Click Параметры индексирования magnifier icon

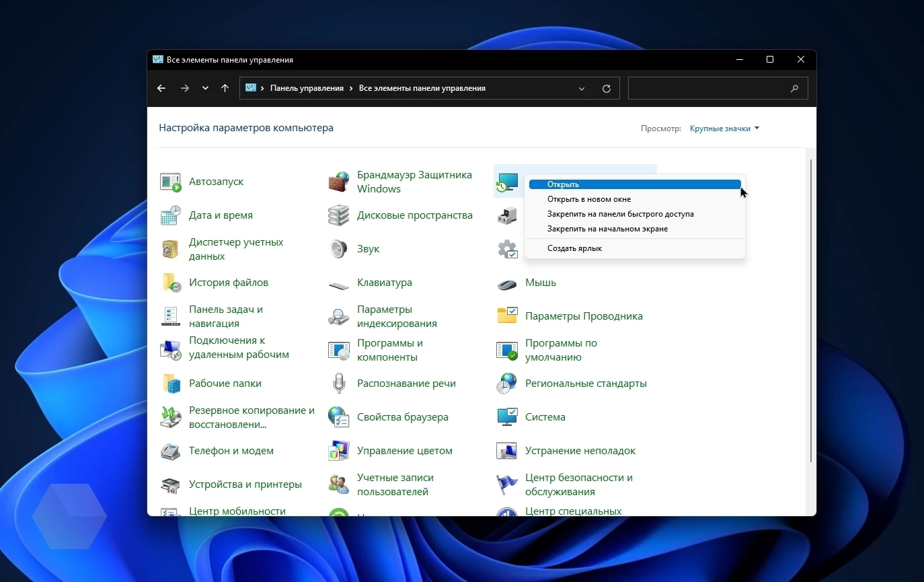point(339,316)
